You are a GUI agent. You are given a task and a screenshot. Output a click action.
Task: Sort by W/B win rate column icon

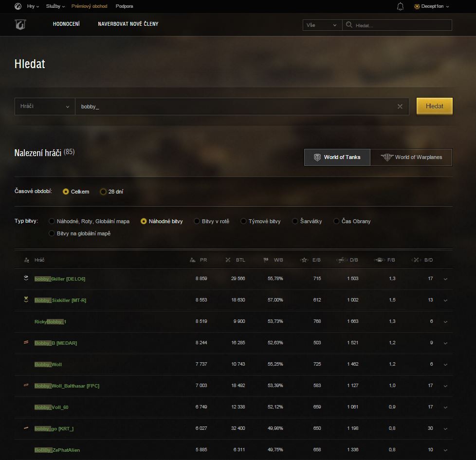click(266, 260)
